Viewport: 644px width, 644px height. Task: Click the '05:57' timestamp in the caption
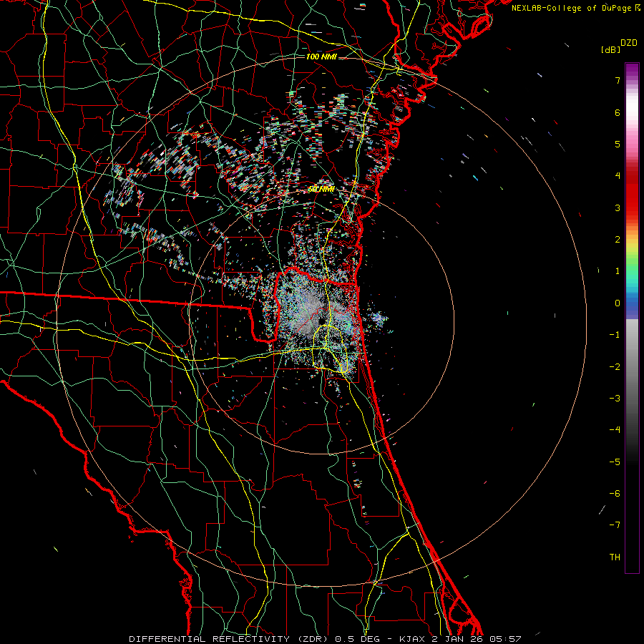pos(504,639)
